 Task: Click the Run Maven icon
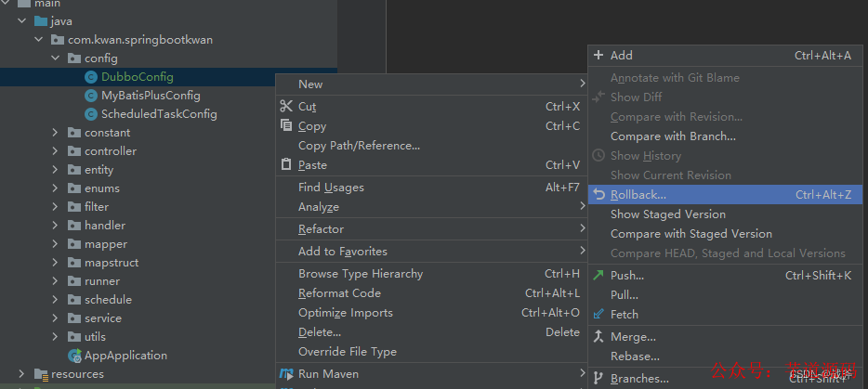click(286, 373)
